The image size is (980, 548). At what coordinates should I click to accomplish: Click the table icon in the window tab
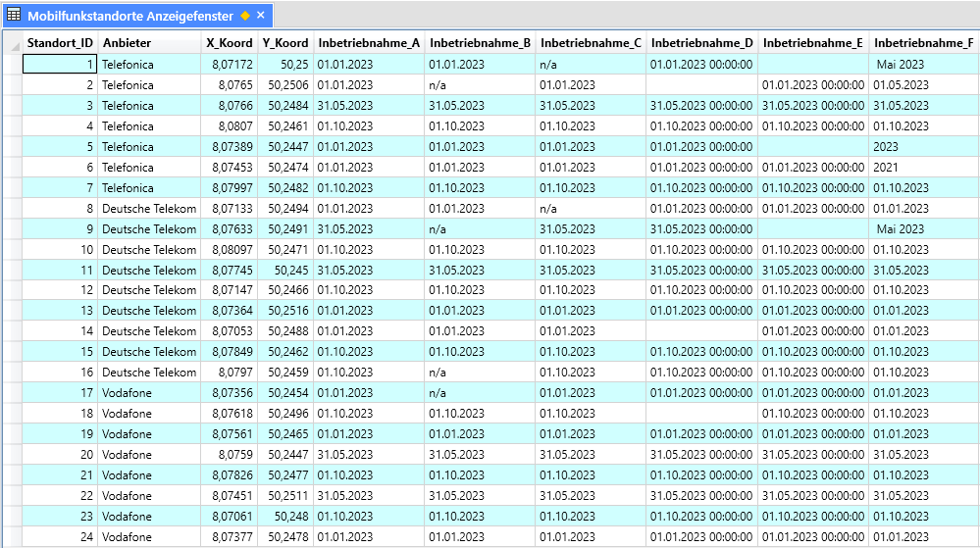[14, 15]
